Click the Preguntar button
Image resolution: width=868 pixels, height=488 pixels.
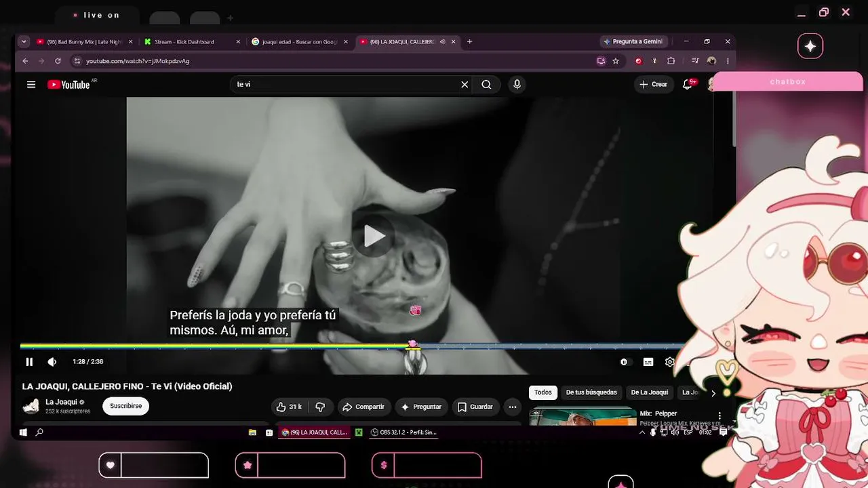coord(422,407)
